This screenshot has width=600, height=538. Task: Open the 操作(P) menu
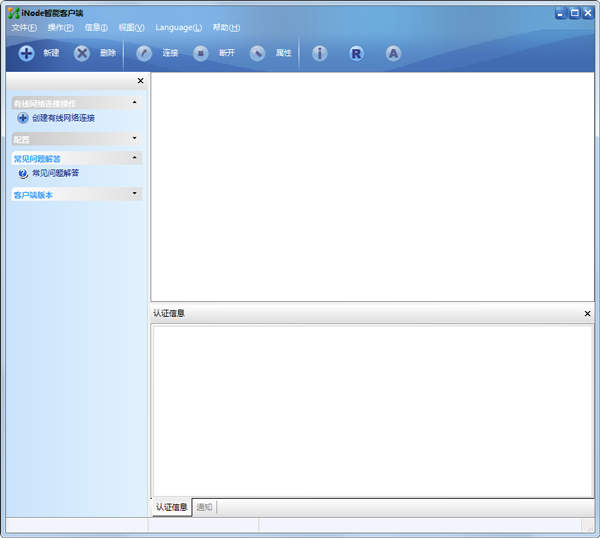pyautogui.click(x=60, y=28)
